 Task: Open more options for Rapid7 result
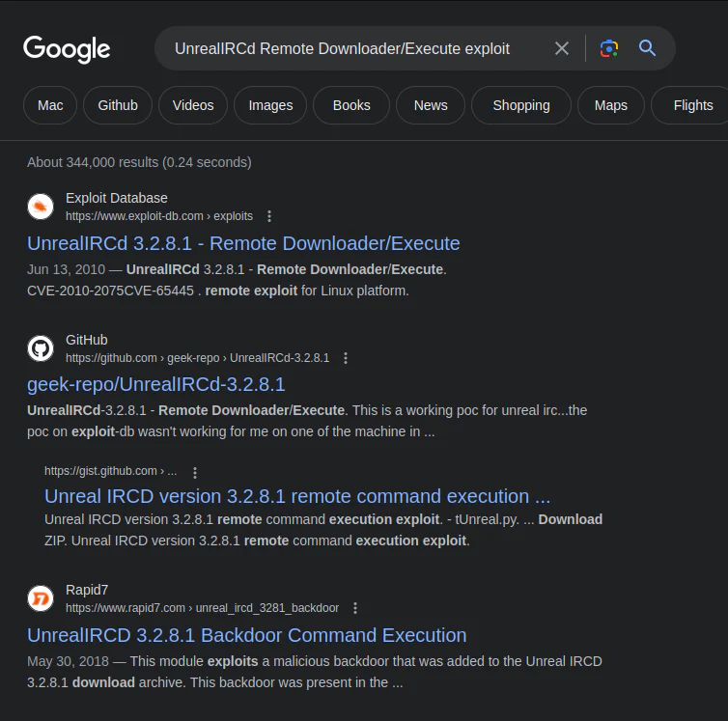355,608
